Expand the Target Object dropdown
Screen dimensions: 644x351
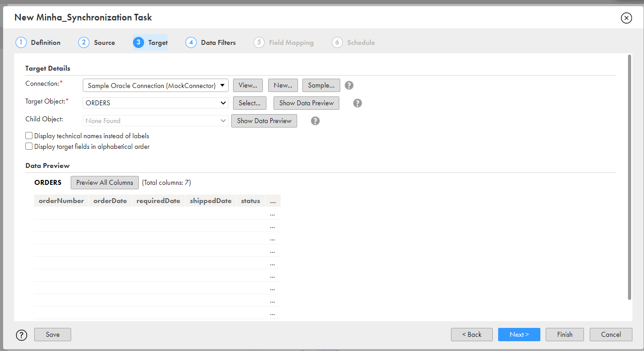pos(156,103)
